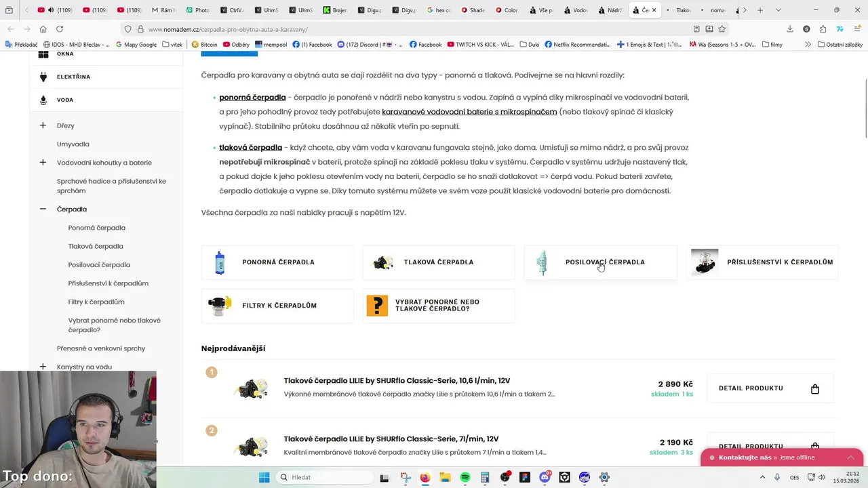Open the Bitcoin bookmark
Image resolution: width=868 pixels, height=488 pixels.
[203, 44]
